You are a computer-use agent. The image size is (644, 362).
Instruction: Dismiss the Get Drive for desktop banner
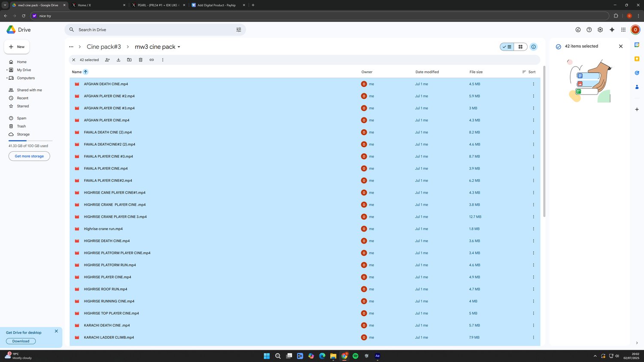(56, 331)
